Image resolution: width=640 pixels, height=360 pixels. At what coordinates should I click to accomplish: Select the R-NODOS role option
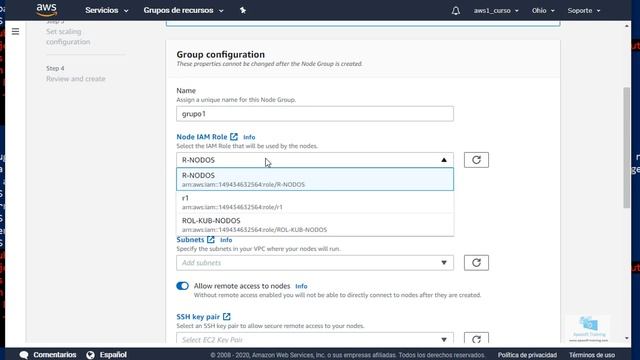(315, 179)
